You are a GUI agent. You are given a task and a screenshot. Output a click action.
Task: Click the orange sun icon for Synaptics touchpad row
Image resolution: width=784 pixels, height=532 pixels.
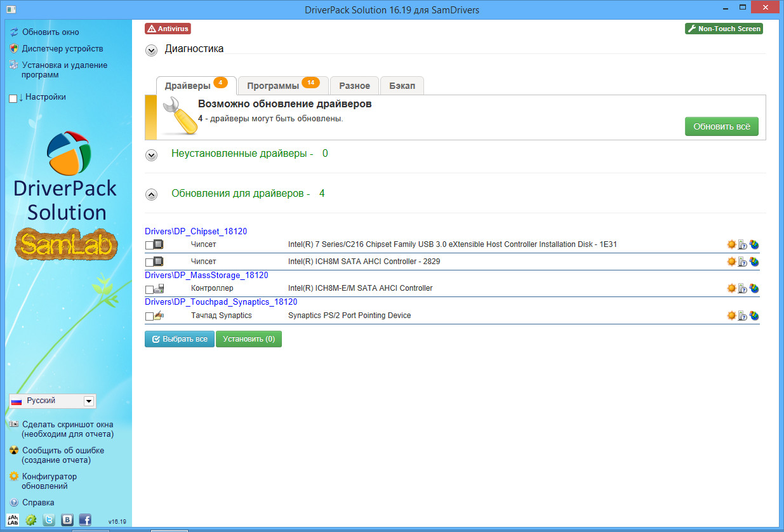(731, 316)
